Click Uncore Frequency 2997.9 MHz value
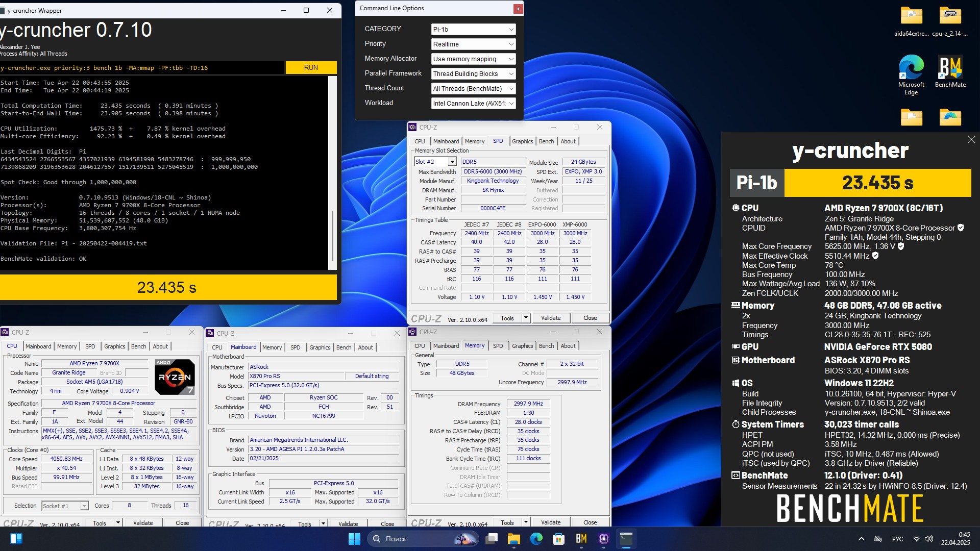Image resolution: width=980 pixels, height=551 pixels. (572, 382)
